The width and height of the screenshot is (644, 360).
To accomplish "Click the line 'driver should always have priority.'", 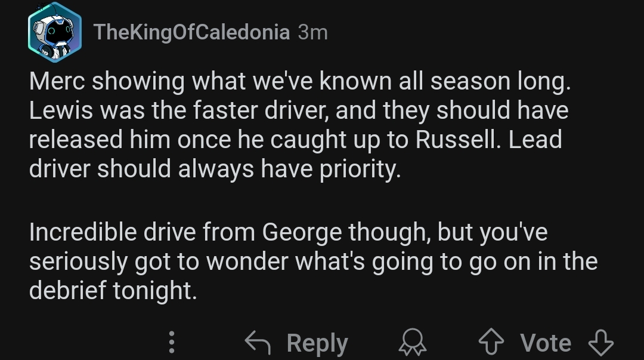I will coord(215,169).
